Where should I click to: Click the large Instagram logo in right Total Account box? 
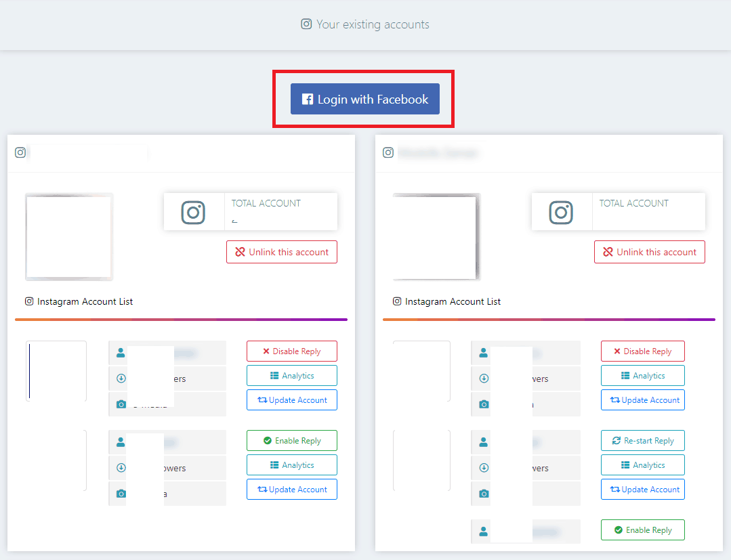[x=561, y=213]
